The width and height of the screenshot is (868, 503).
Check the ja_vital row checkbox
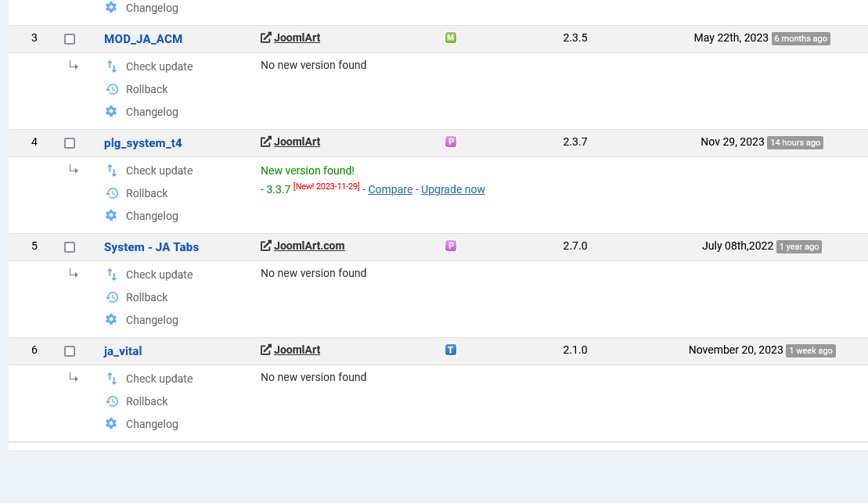(x=70, y=351)
